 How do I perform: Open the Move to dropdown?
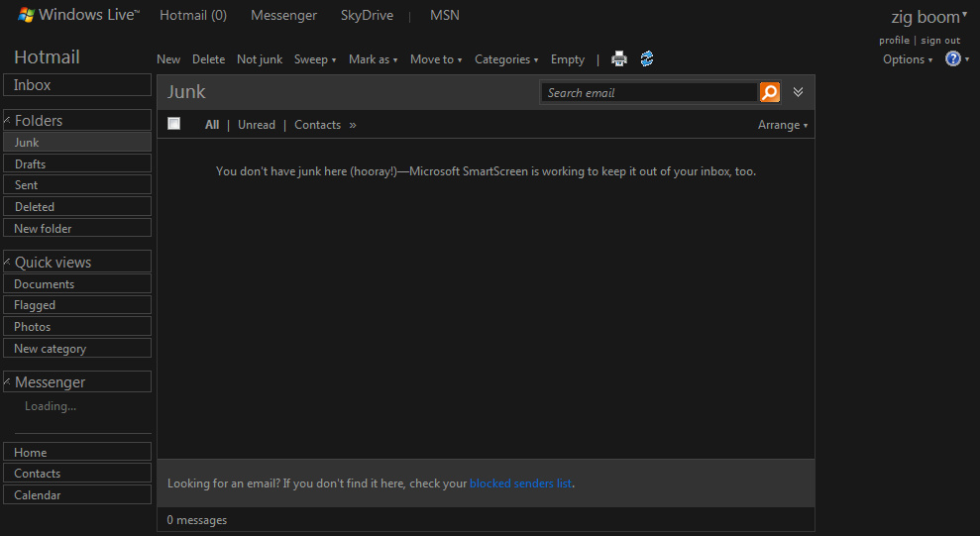coord(436,59)
